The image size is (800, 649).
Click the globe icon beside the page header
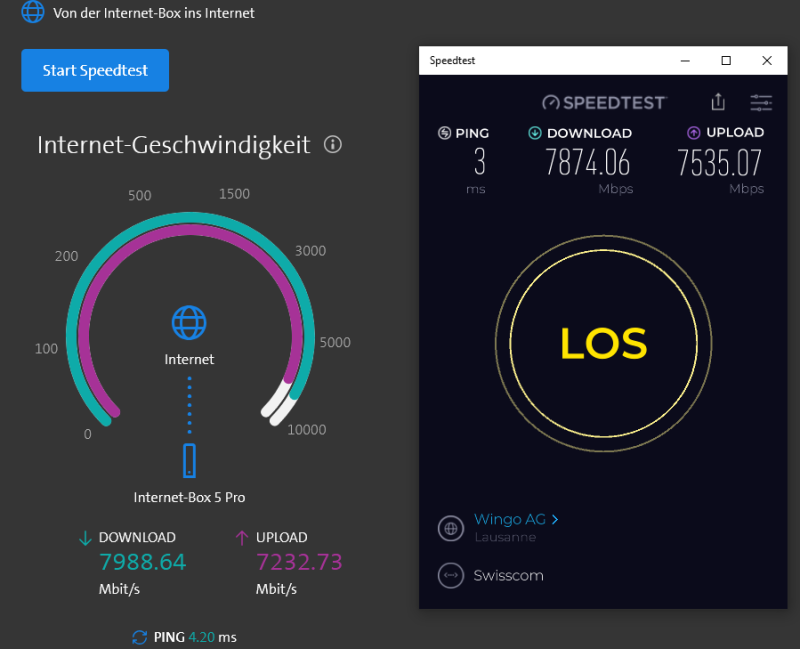click(x=33, y=13)
